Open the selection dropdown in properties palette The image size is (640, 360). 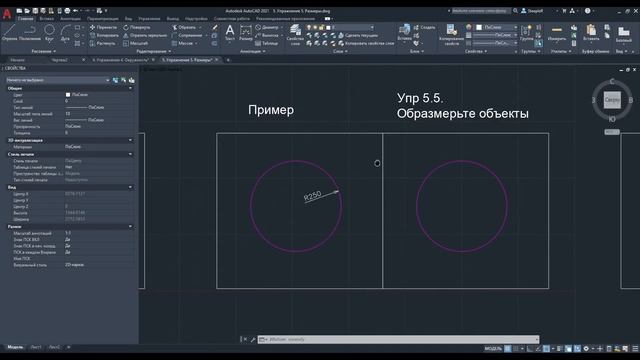[58, 80]
